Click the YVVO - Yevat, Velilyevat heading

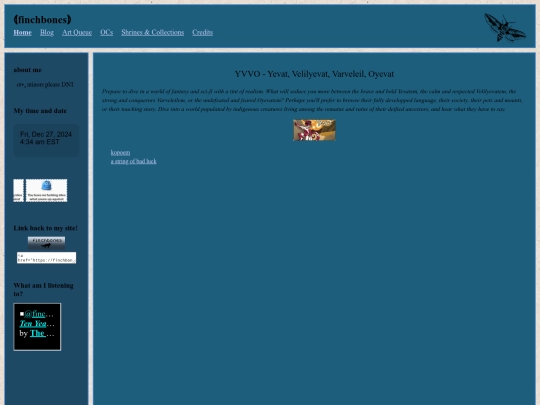(x=314, y=74)
